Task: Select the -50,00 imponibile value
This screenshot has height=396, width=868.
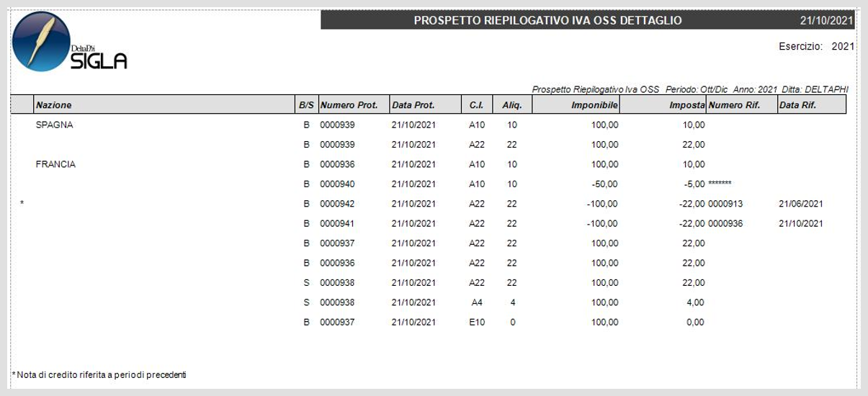Action: coord(604,184)
